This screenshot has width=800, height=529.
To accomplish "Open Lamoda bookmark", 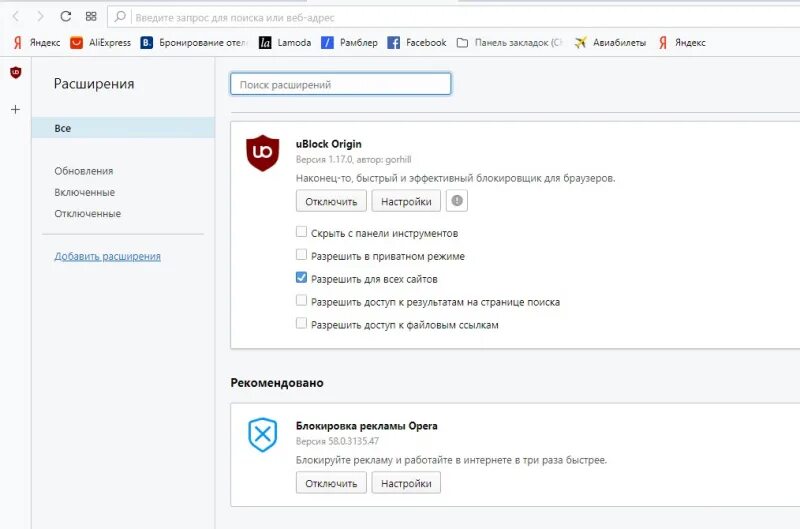I will (285, 43).
